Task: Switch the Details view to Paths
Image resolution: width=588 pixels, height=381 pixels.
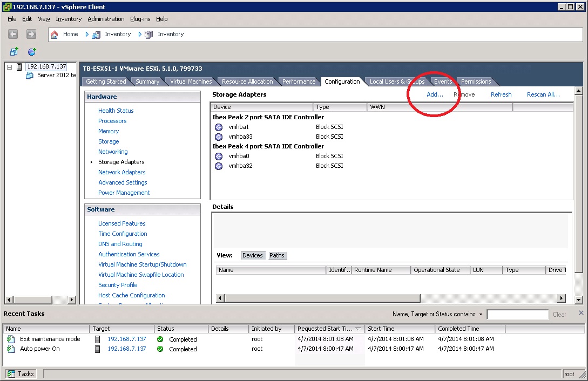Action: point(277,255)
